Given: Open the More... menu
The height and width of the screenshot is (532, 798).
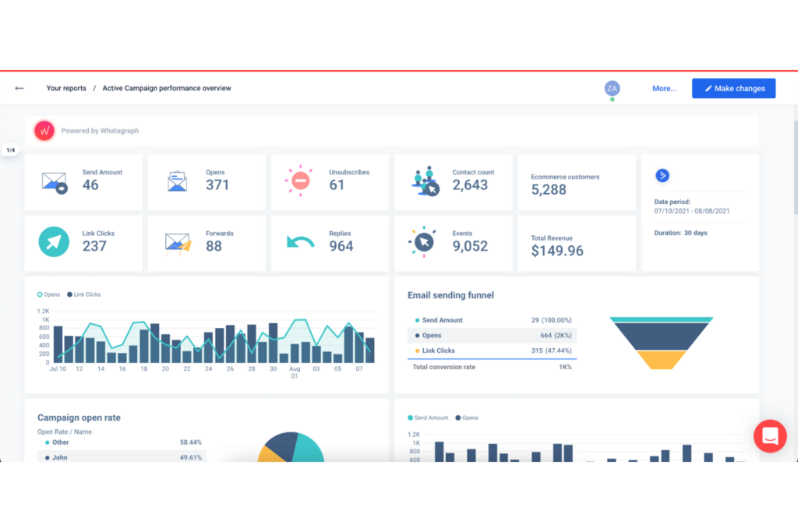Looking at the screenshot, I should point(665,89).
